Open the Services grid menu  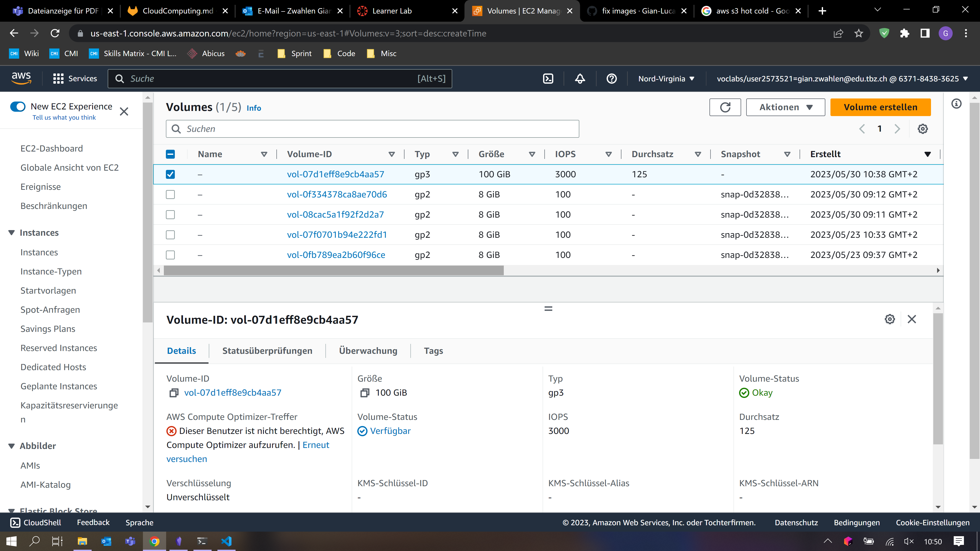(58, 79)
